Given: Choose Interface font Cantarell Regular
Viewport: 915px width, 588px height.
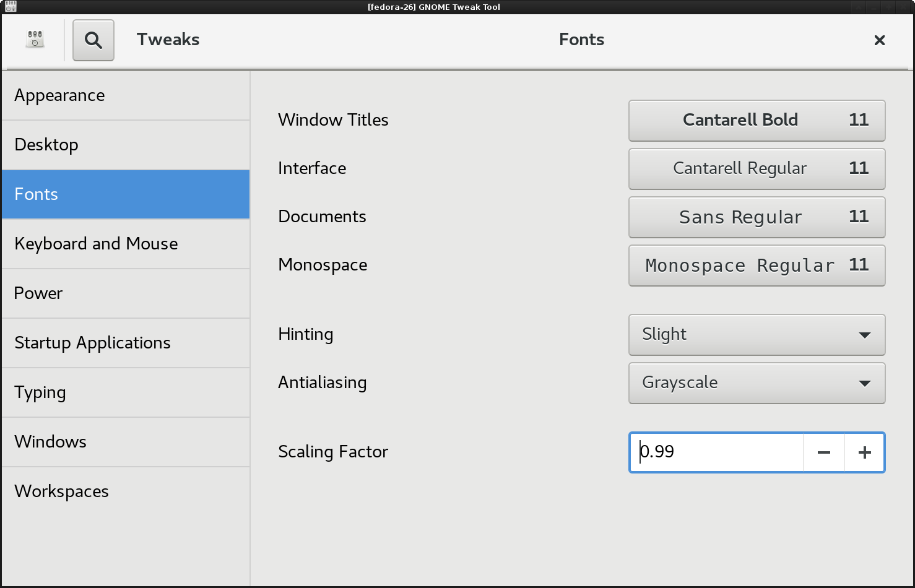Looking at the screenshot, I should (757, 169).
